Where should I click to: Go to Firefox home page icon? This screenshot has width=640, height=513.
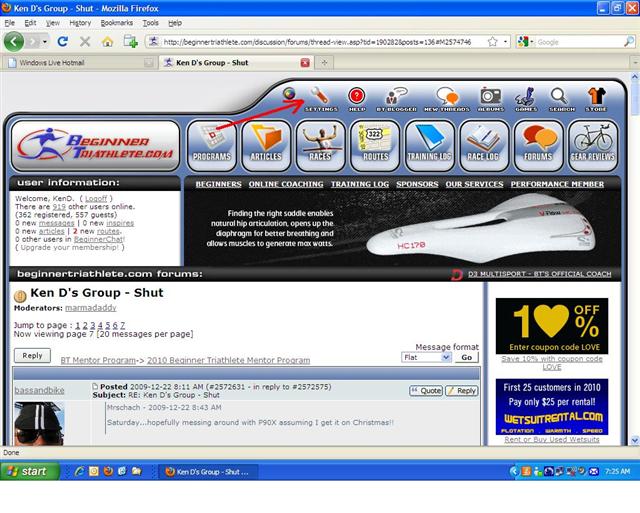(x=107, y=42)
